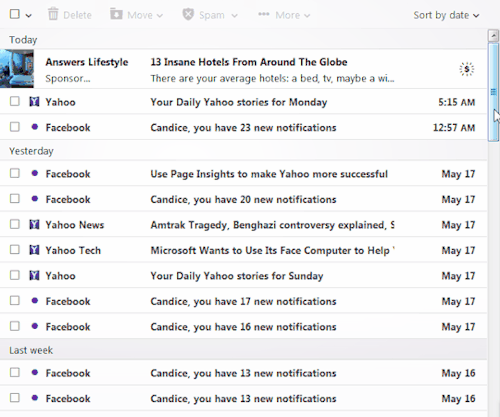Tick the 16 new notifications email checkbox

pos(15,326)
